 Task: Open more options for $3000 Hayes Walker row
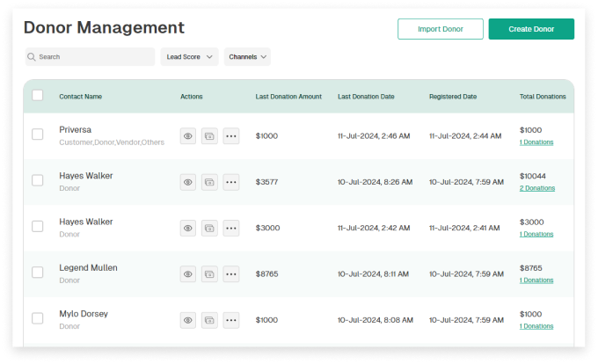point(230,228)
